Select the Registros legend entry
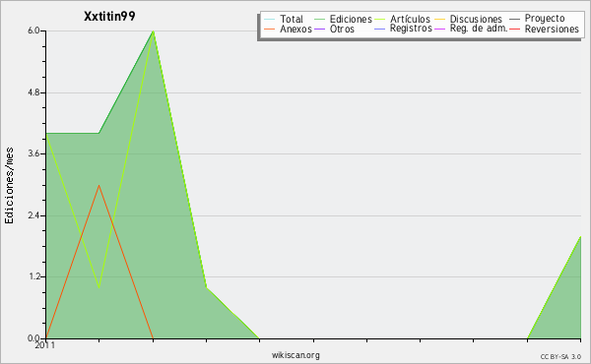The image size is (591, 364). tap(411, 29)
